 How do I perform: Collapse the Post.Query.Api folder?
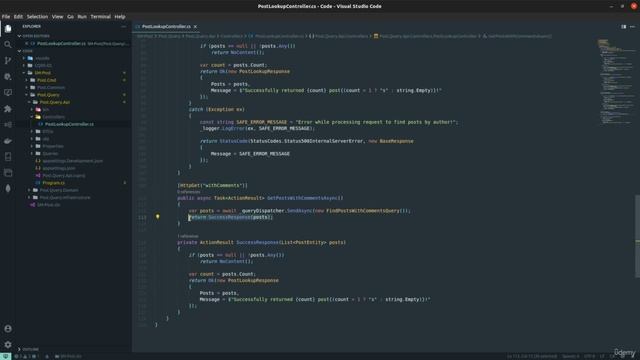pos(55,102)
